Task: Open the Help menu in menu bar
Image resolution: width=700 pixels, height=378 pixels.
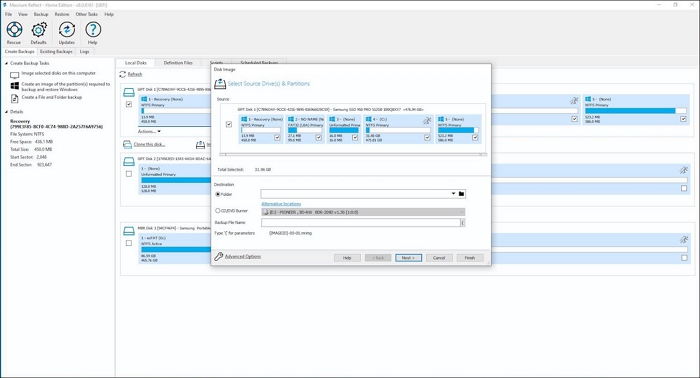Action: click(109, 14)
